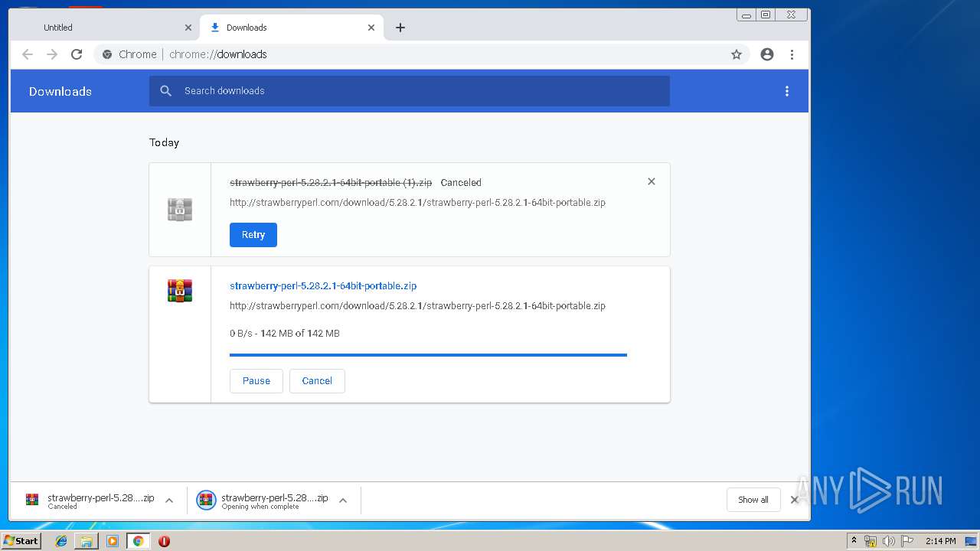Expand options for 'Opening when complete' shelf item
The image size is (980, 551).
tap(343, 500)
